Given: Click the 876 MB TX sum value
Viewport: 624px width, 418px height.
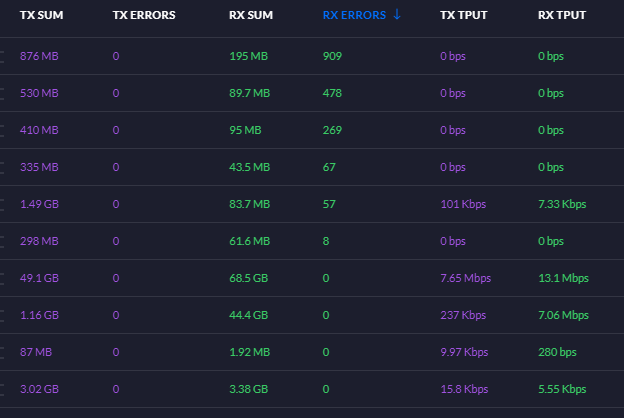Looking at the screenshot, I should [x=39, y=56].
